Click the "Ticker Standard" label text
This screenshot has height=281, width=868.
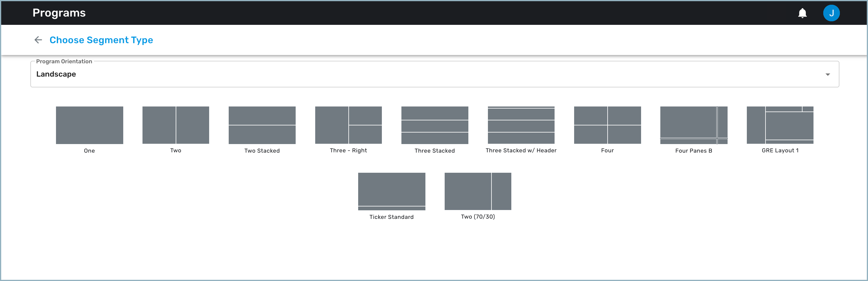tap(392, 217)
